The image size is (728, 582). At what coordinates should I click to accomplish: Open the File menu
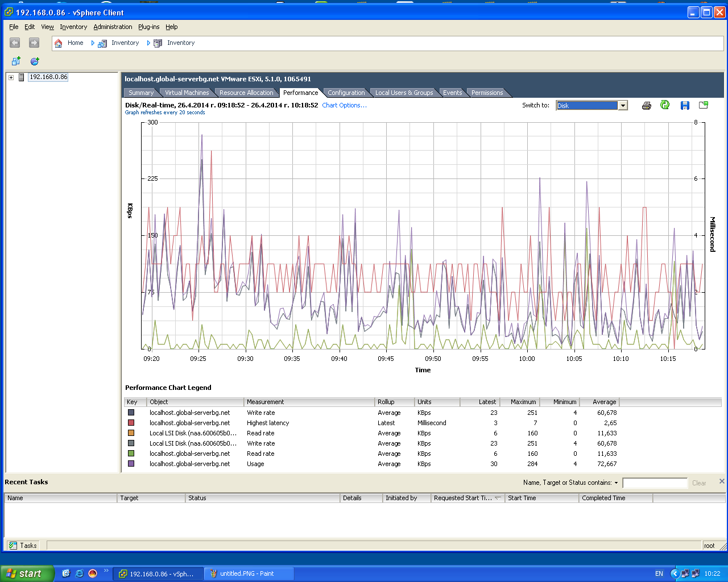pyautogui.click(x=14, y=27)
